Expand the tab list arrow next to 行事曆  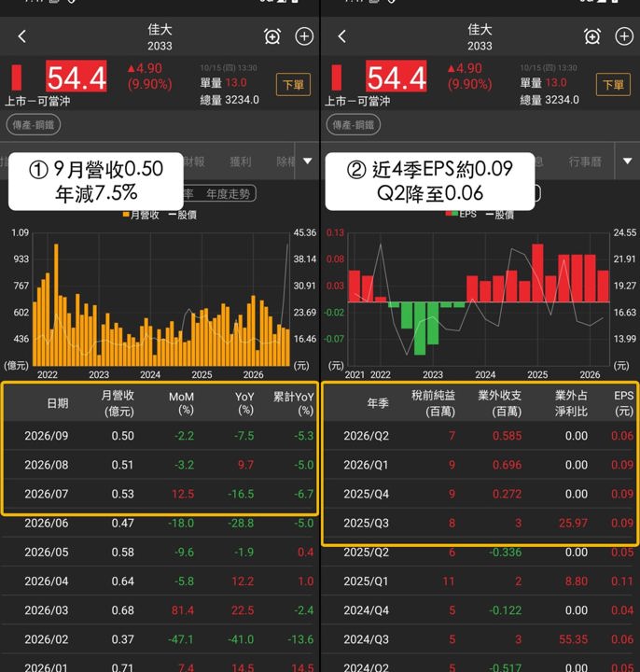pyautogui.click(x=627, y=161)
